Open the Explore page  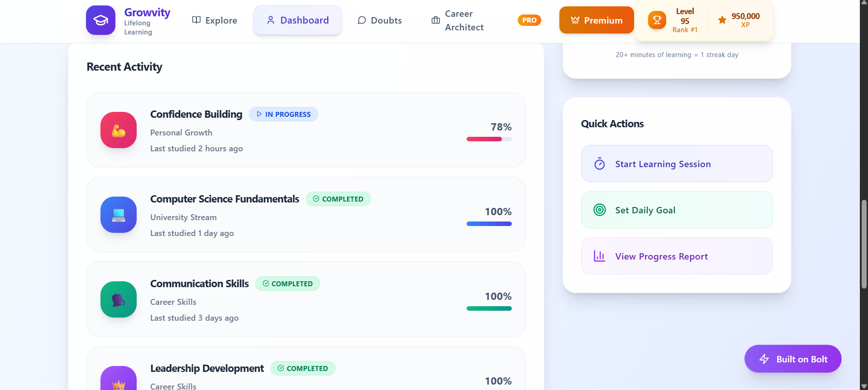215,20
